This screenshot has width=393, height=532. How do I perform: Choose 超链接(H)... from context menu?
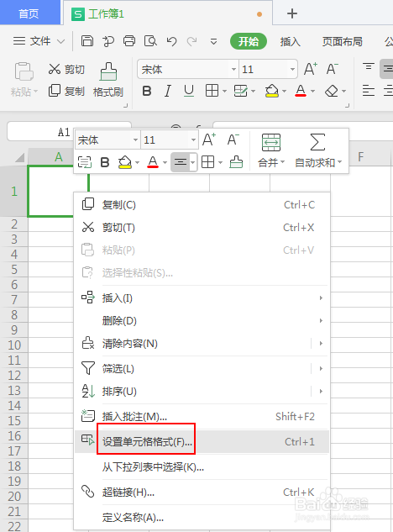202,492
